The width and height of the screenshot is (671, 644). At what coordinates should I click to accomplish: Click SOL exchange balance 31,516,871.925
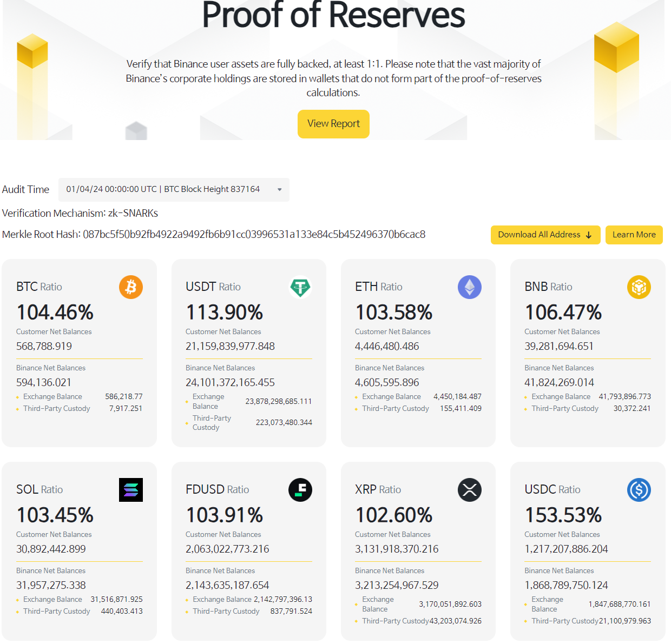pos(116,599)
